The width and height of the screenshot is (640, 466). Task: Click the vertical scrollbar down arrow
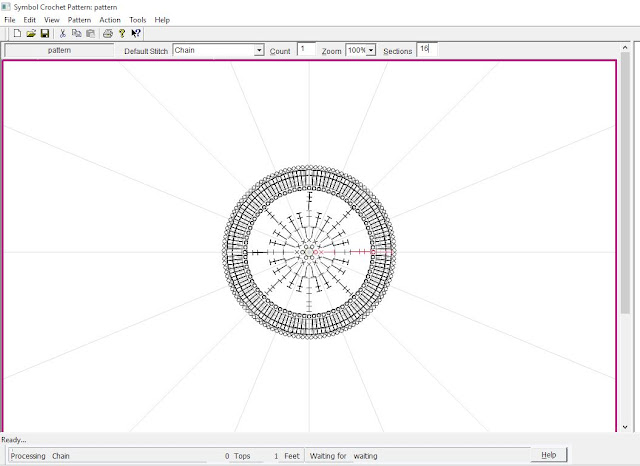click(625, 427)
